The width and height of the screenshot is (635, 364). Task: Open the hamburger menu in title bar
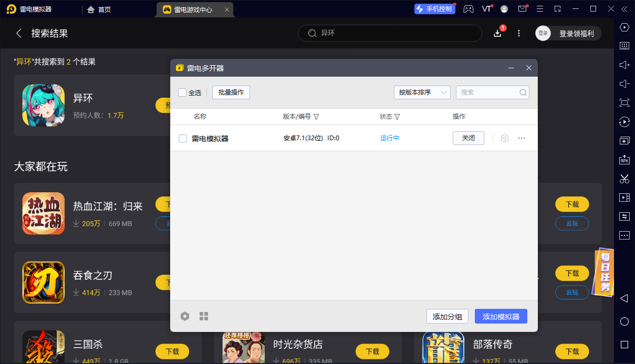point(540,9)
